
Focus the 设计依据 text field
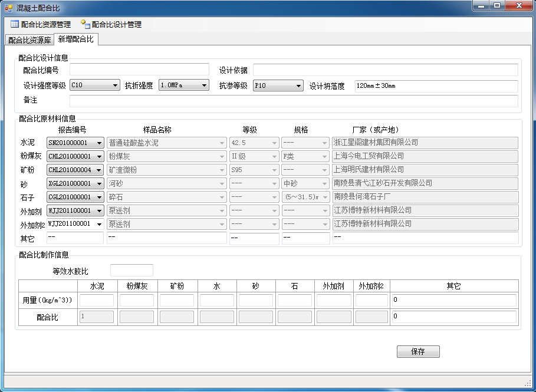385,70
